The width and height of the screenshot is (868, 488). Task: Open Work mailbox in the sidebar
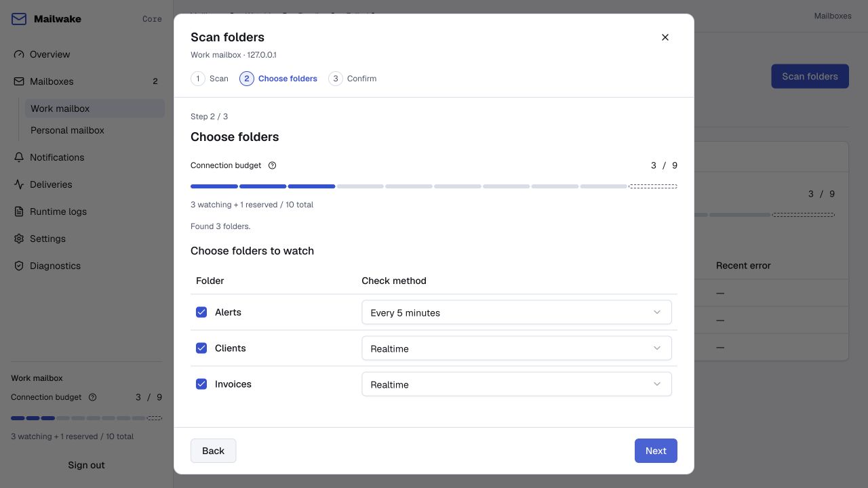(x=94, y=108)
